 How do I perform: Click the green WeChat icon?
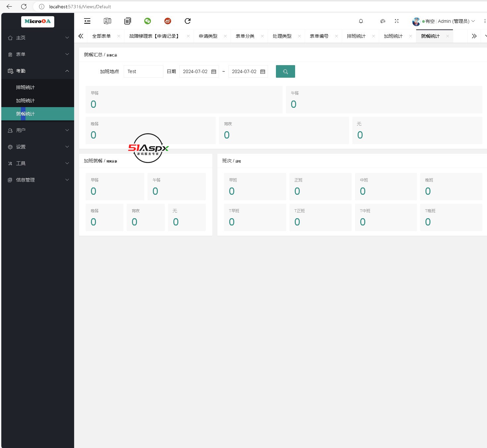tap(148, 21)
